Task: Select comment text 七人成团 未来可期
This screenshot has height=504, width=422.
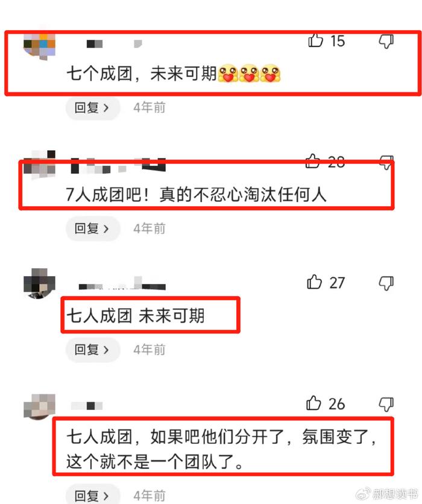Action: 135,316
